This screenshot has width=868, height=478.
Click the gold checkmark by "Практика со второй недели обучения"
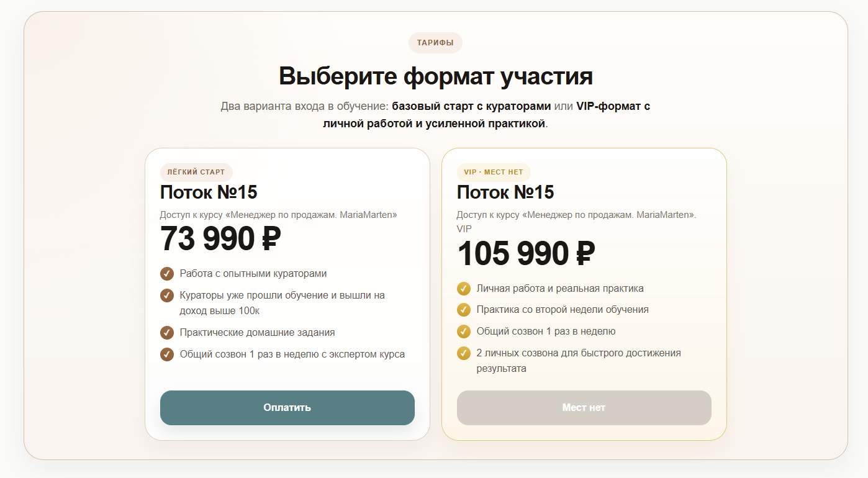pos(464,310)
